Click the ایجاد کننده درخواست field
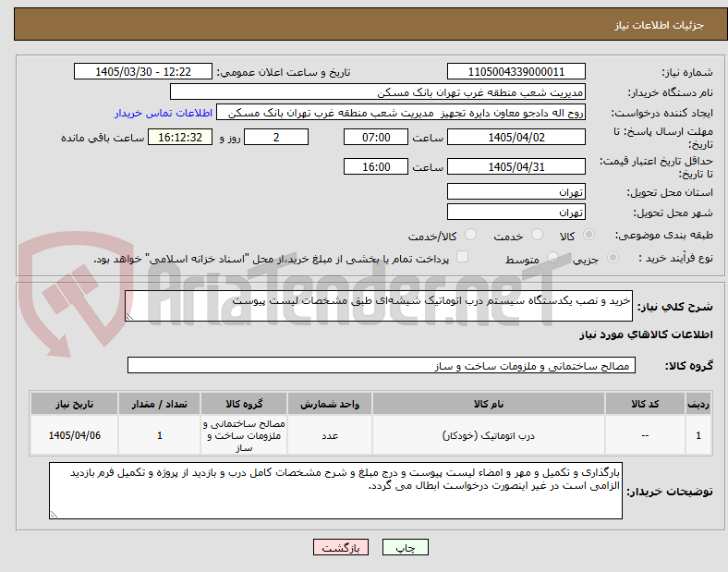Screen dimensions: 728x572 tap(401, 113)
